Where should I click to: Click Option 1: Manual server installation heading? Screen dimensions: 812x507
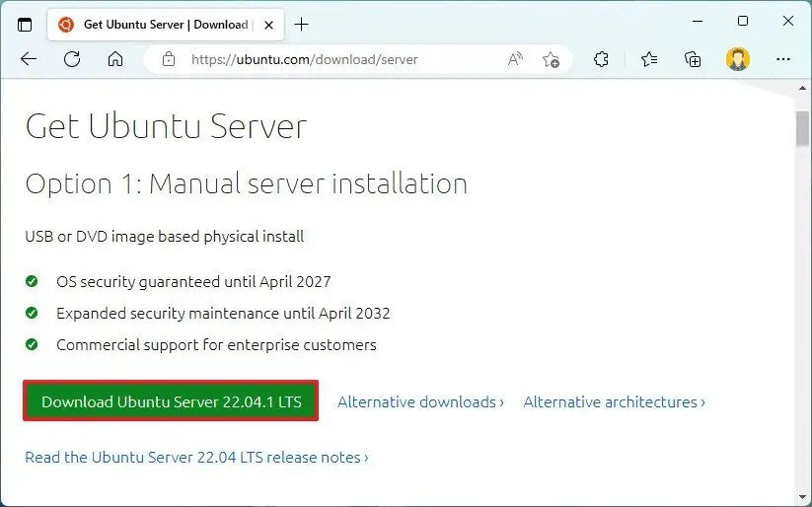[247, 183]
